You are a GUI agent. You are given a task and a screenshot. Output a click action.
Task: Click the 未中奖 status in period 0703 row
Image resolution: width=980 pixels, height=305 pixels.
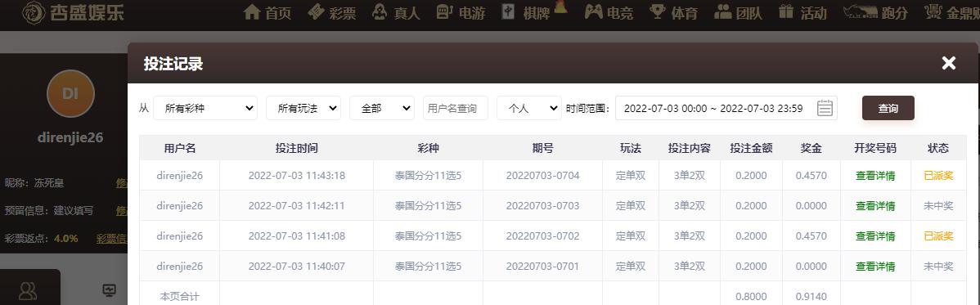tap(938, 205)
